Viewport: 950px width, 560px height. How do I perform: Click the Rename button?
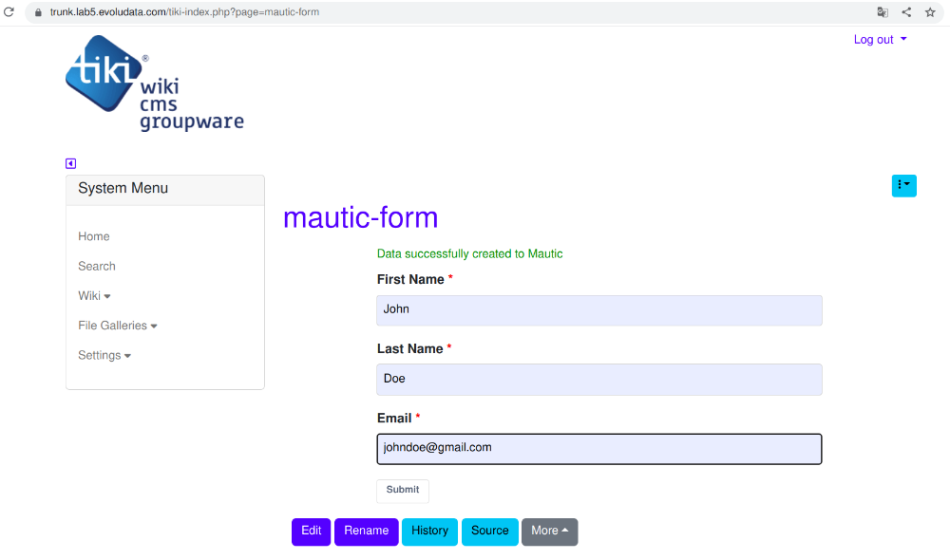pyautogui.click(x=366, y=531)
